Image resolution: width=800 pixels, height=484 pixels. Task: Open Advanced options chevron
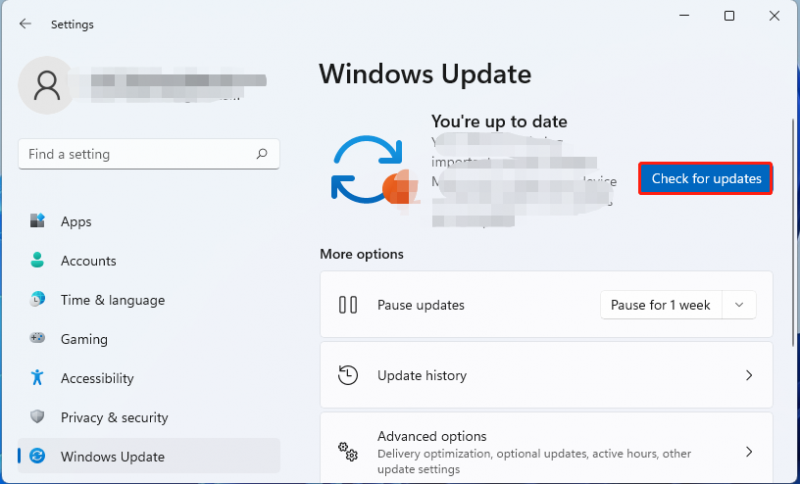pos(748,452)
